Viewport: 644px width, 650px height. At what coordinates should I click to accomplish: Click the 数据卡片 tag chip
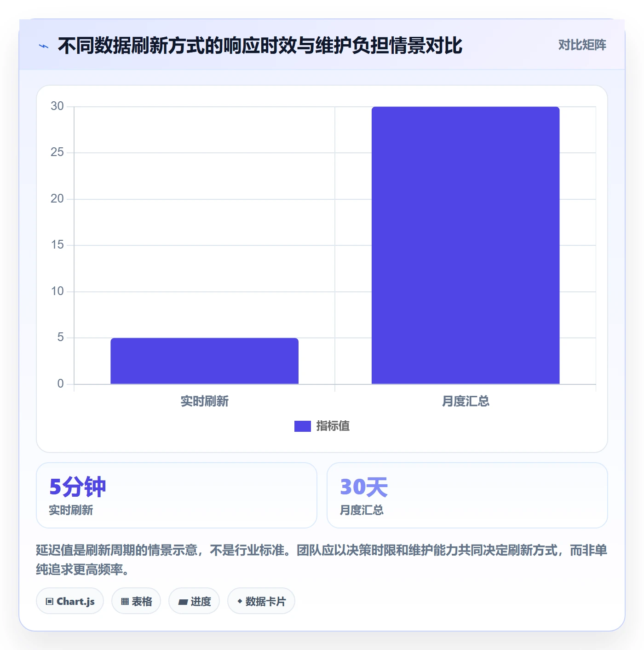pos(261,601)
